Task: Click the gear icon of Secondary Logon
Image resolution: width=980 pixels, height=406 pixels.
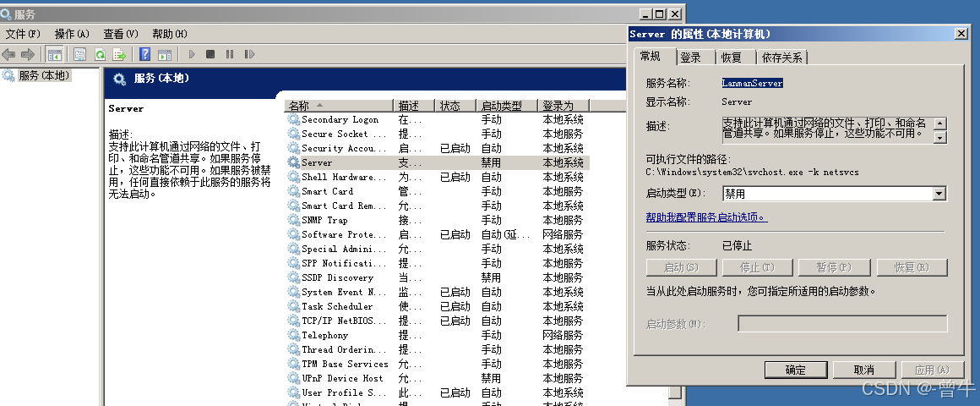Action: point(294,119)
